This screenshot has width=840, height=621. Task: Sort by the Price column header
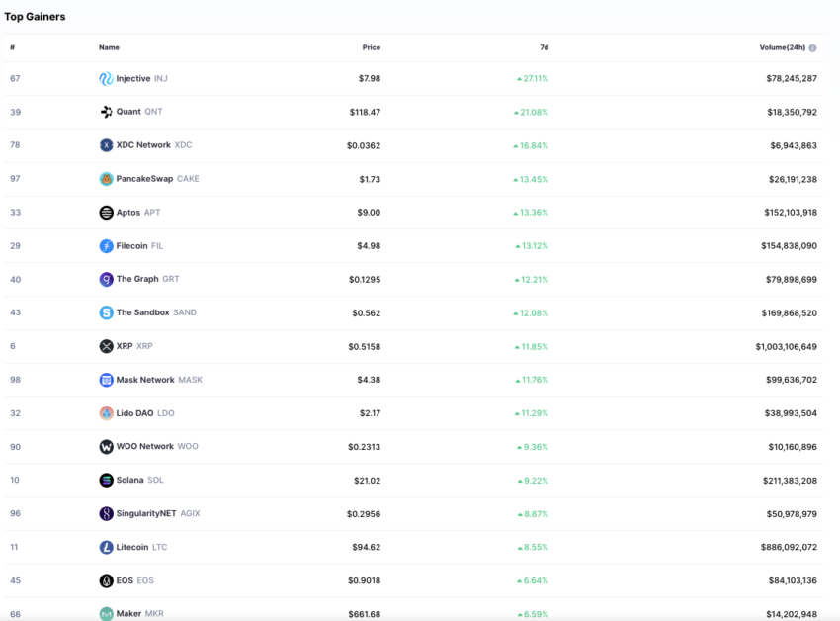tap(372, 47)
